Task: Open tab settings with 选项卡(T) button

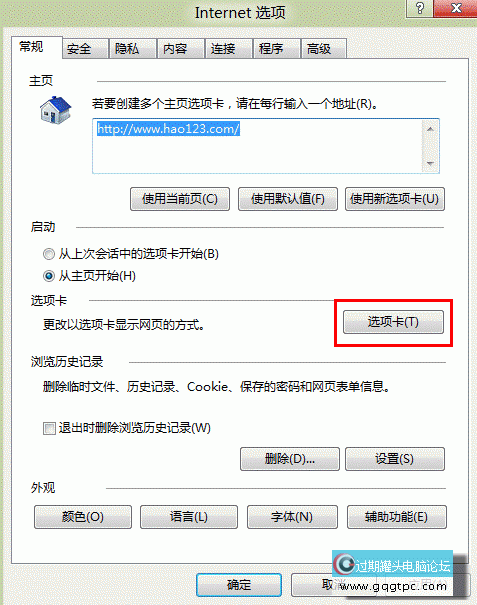Action: (393, 322)
